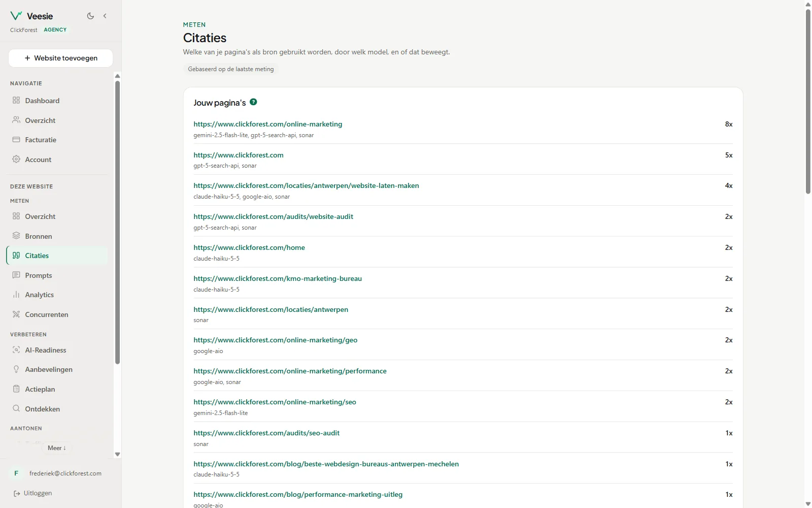Viewport: 812px width, 508px height.
Task: Click the Analytics bar chart icon
Action: pyautogui.click(x=16, y=295)
